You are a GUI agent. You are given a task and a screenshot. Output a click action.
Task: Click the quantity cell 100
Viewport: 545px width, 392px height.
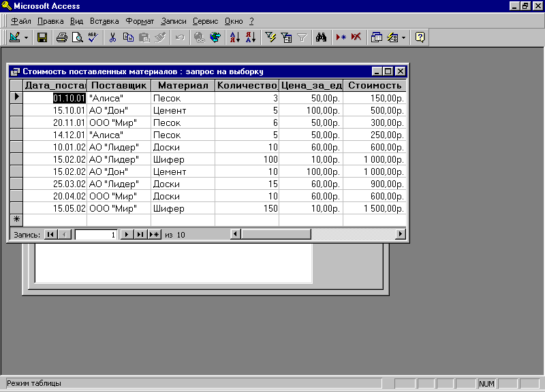point(247,159)
